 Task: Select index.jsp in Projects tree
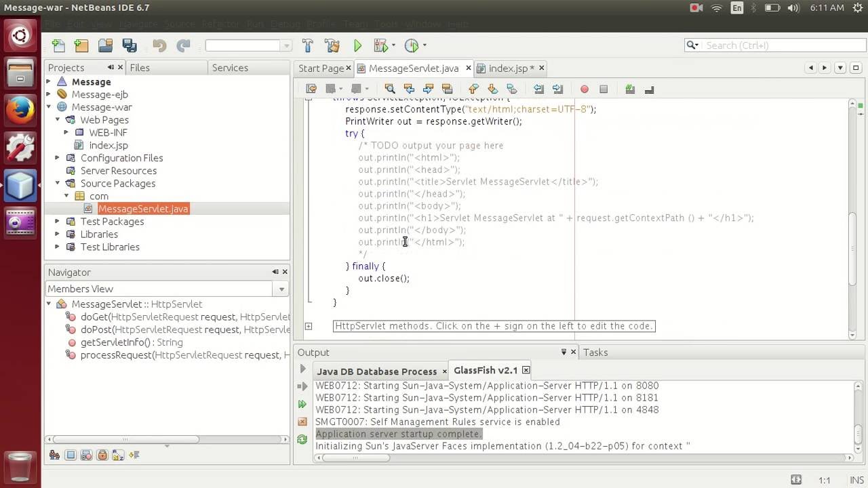click(x=108, y=145)
